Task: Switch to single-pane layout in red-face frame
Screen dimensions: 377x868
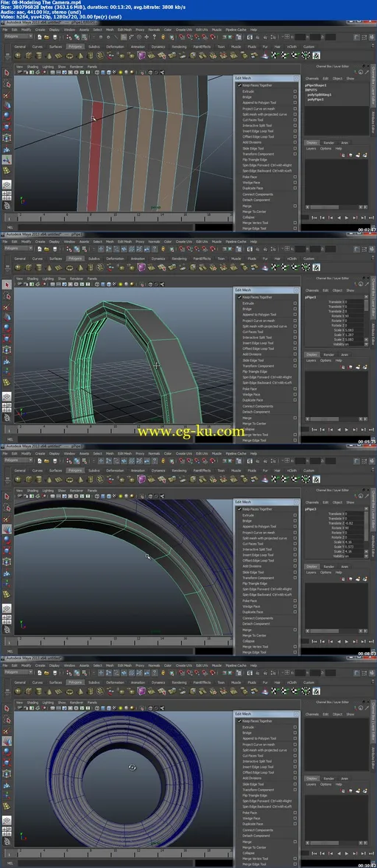Action: (7, 184)
